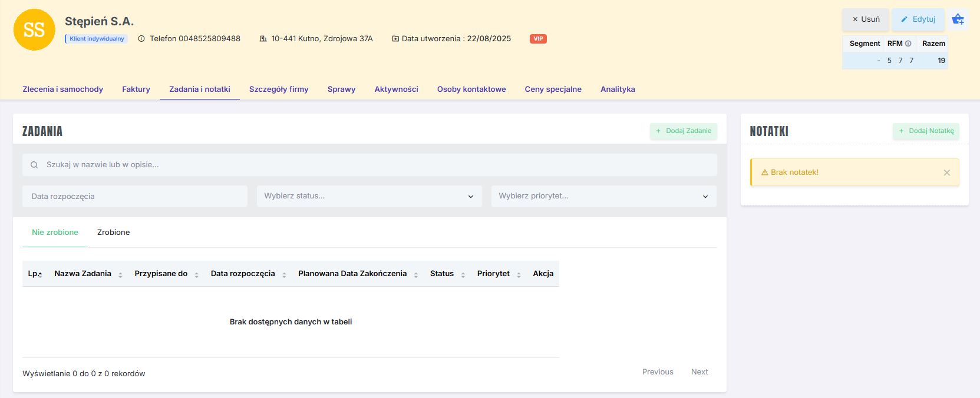This screenshot has width=980, height=398.
Task: Go to the Analityka tab
Action: point(618,89)
